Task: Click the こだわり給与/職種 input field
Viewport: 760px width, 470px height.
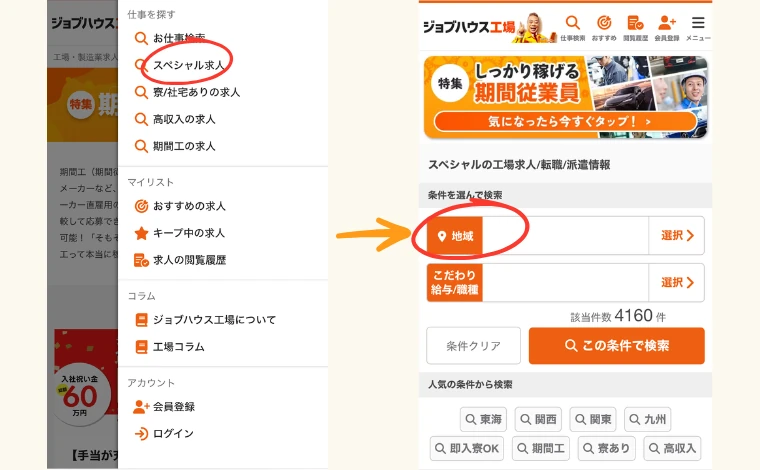Action: pyautogui.click(x=565, y=282)
